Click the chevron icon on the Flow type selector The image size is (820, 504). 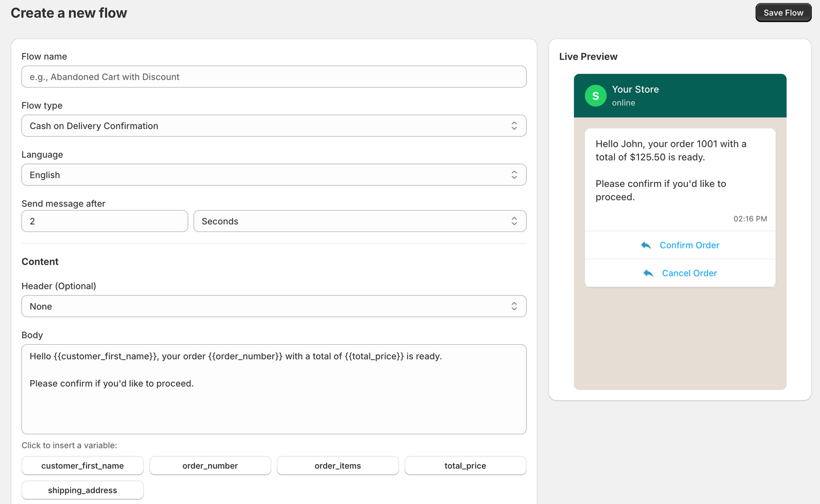(x=514, y=125)
